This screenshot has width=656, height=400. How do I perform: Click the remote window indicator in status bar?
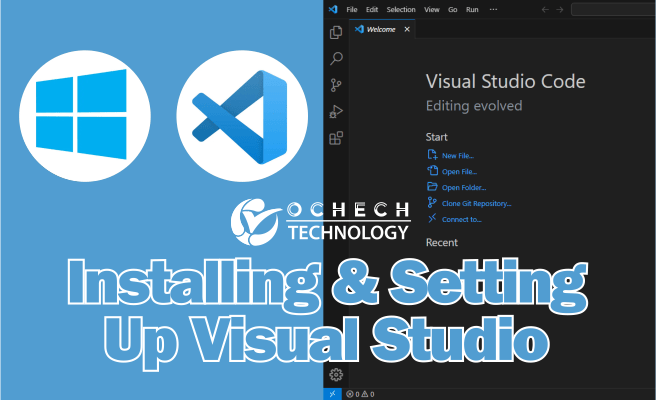pos(333,394)
